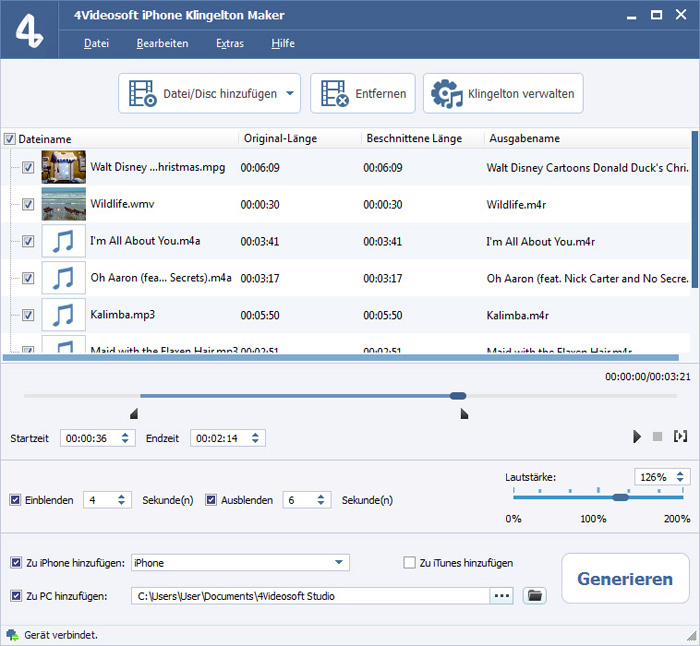Click the Startzeit time input field
Image resolution: width=700 pixels, height=646 pixels.
tap(88, 438)
